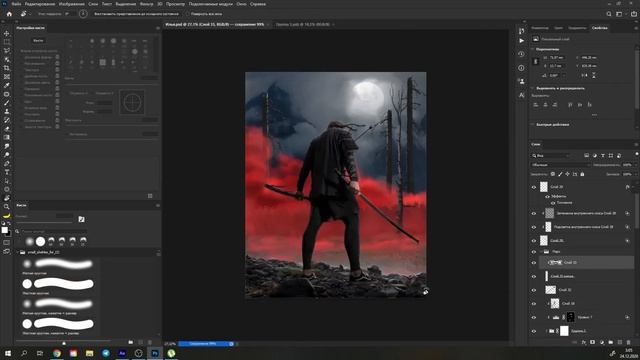Collapse the 'Выровнять и распределить' section
Image resolution: width=640 pixels, height=360 pixels.
pos(533,88)
